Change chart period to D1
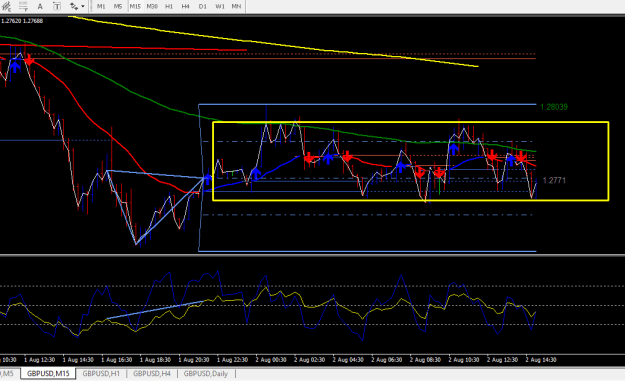Screen dimensions: 625x381 202,6
